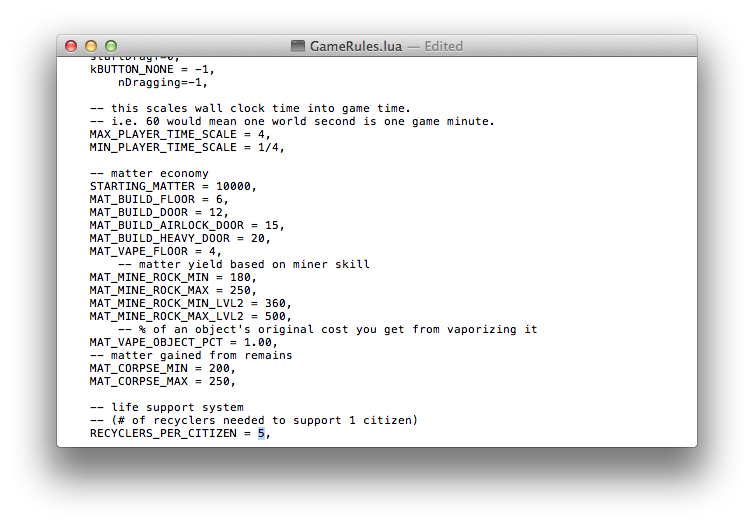Zoom the window with the green button

pyautogui.click(x=111, y=46)
